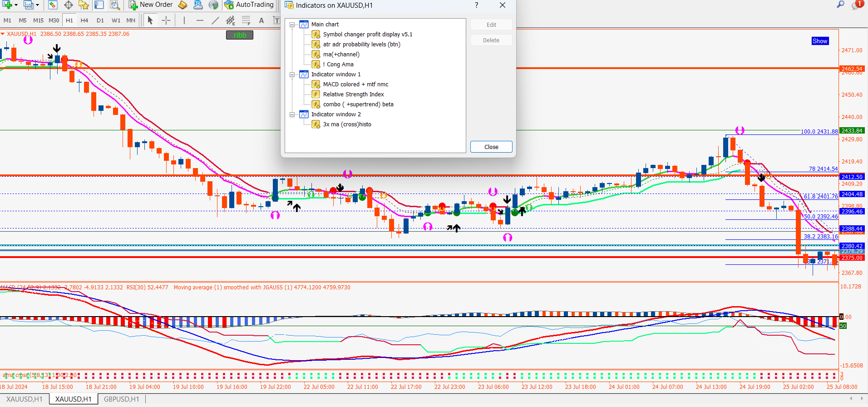Screen dimensions: 868x407
Task: Switch to the GBPUSD,H1 chart tab
Action: [121, 399]
